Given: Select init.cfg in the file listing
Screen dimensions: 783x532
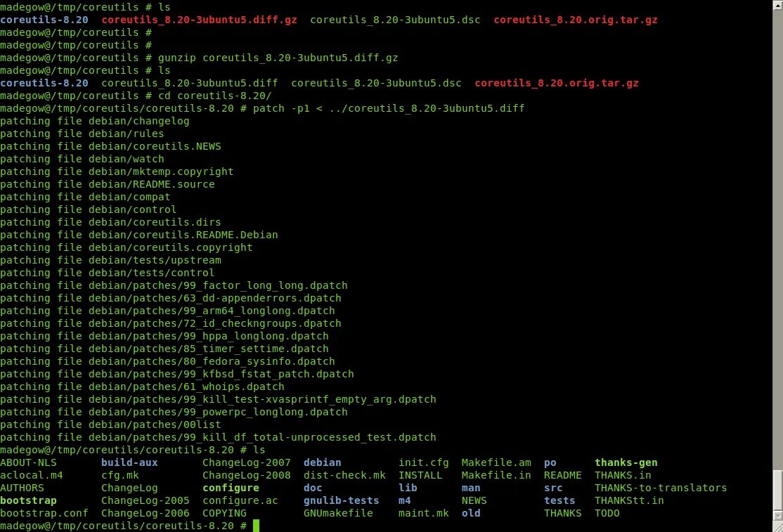Looking at the screenshot, I should point(423,462).
